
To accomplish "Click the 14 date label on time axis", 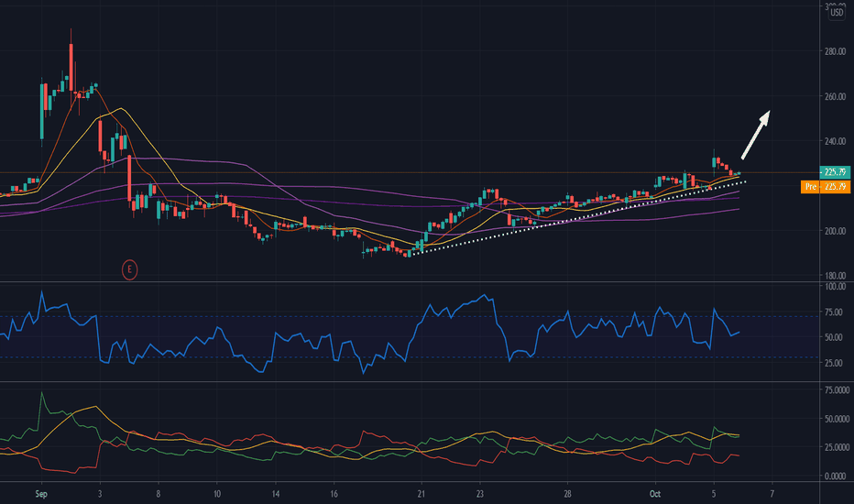I will [276, 494].
